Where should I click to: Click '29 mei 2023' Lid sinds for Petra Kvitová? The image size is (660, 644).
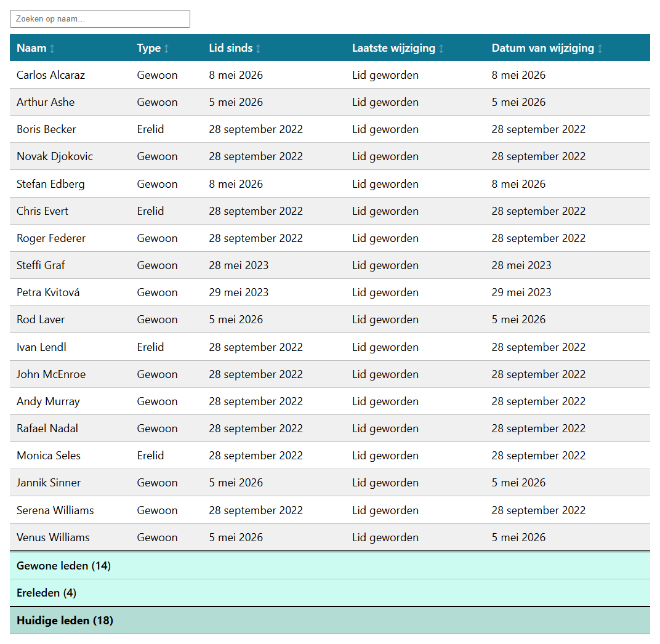coord(239,292)
